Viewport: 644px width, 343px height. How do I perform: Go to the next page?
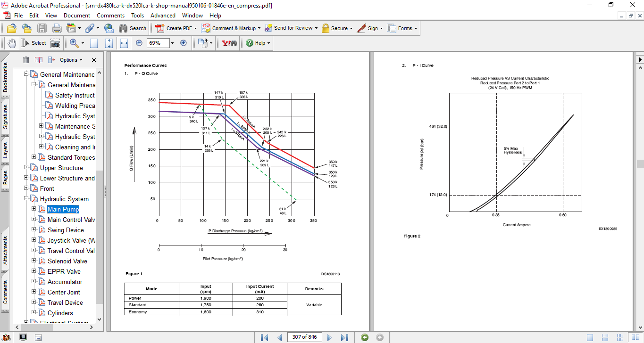[330, 337]
